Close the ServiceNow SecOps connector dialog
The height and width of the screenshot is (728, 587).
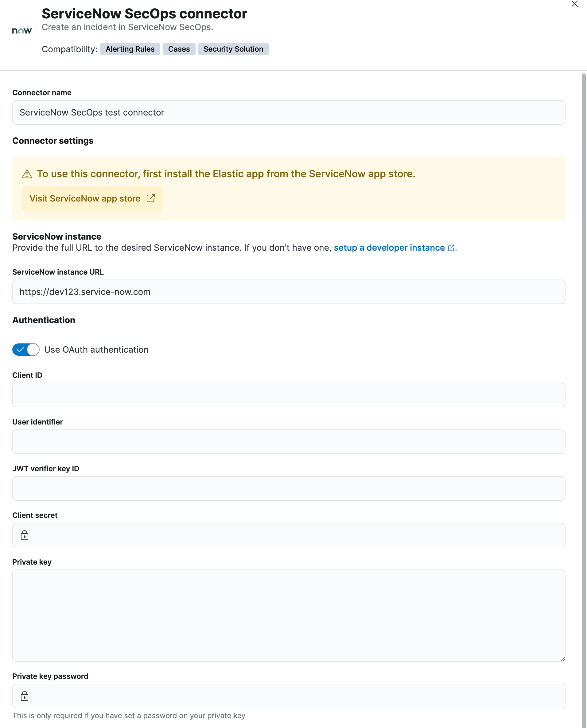tap(574, 4)
